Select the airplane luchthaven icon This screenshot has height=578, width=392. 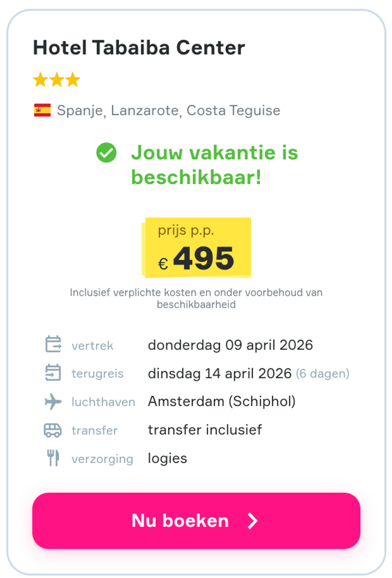tap(53, 402)
